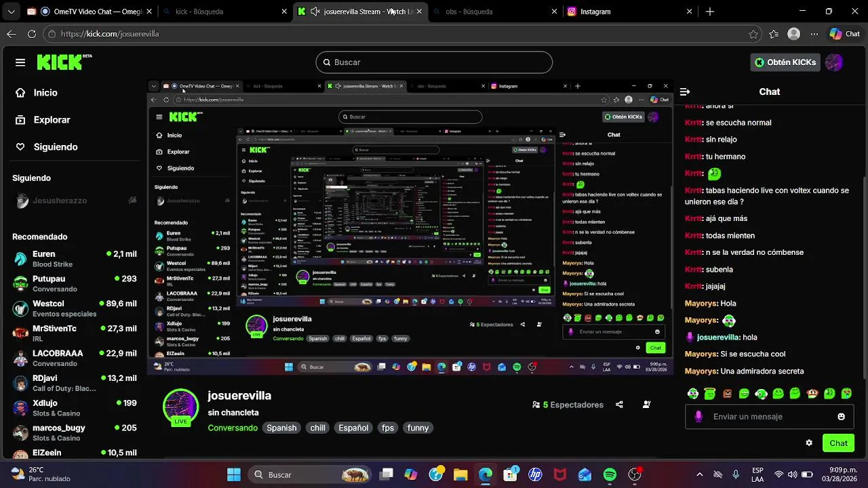Open the Edge profile icon
This screenshot has width=868, height=488.
coord(794,34)
